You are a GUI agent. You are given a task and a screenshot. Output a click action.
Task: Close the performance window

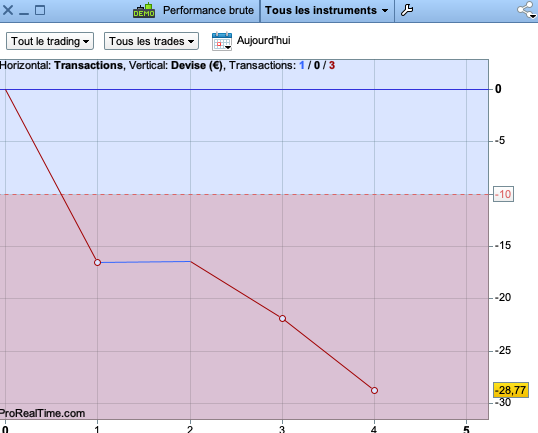[x=8, y=10]
